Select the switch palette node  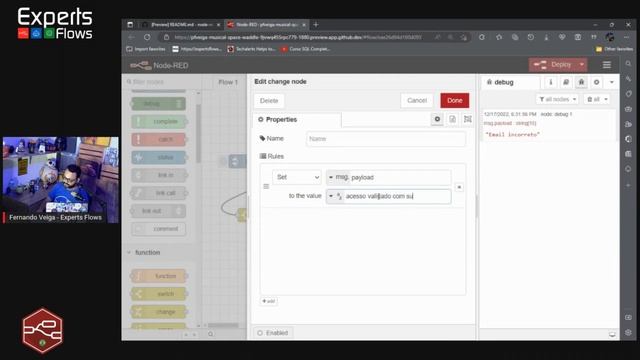(158, 294)
